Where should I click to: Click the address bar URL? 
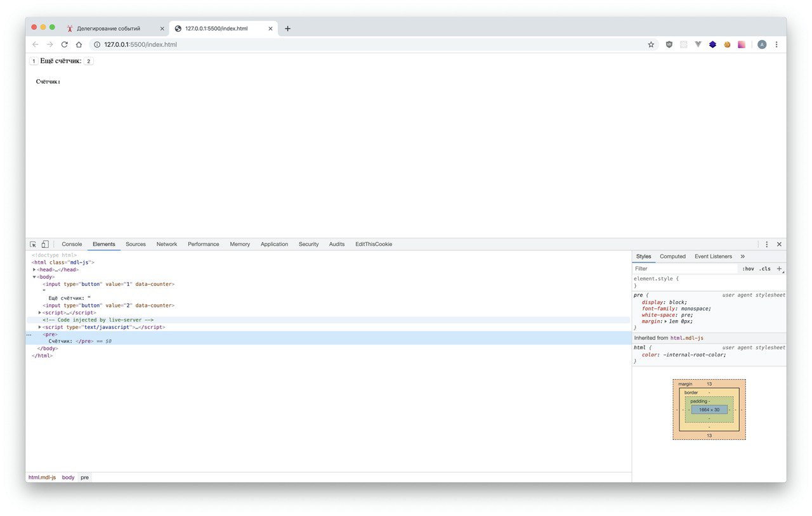tap(141, 44)
